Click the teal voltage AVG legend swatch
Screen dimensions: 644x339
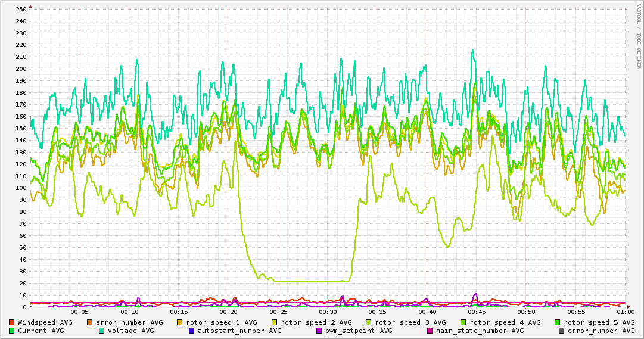click(101, 331)
